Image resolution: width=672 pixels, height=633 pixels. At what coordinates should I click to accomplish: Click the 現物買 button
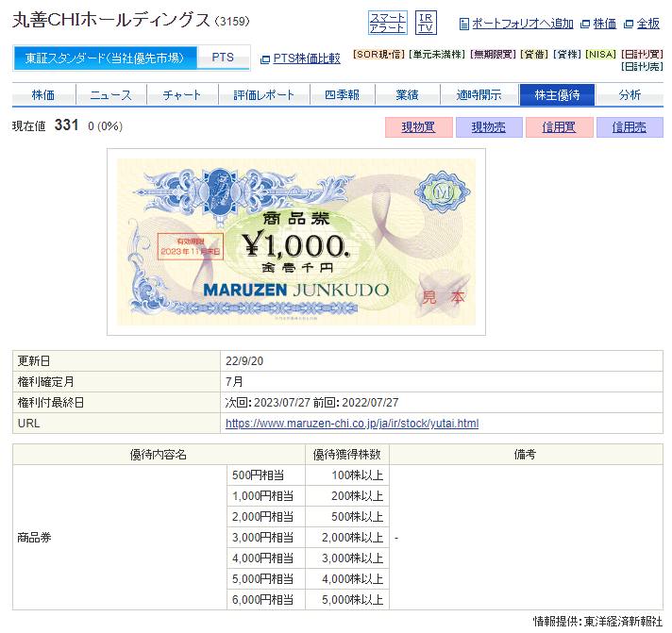(419, 127)
